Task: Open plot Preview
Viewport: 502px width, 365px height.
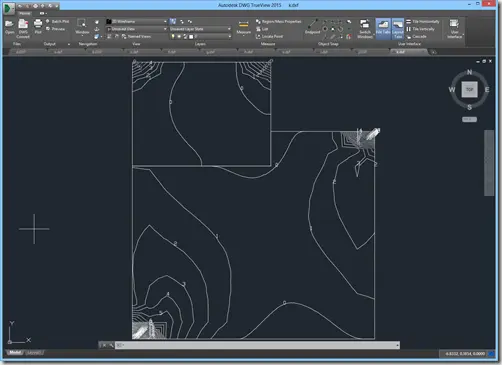Action: (55, 29)
